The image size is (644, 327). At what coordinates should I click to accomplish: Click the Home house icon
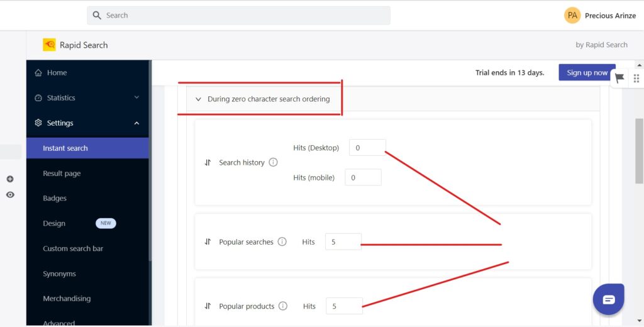[x=38, y=73]
